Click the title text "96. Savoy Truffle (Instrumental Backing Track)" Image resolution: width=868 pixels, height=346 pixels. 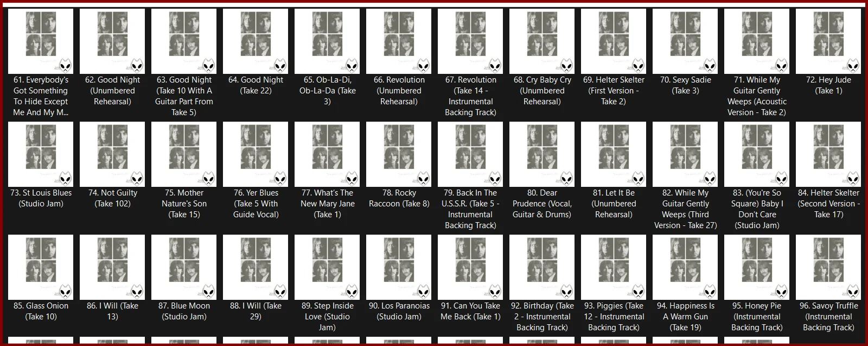[828, 317]
